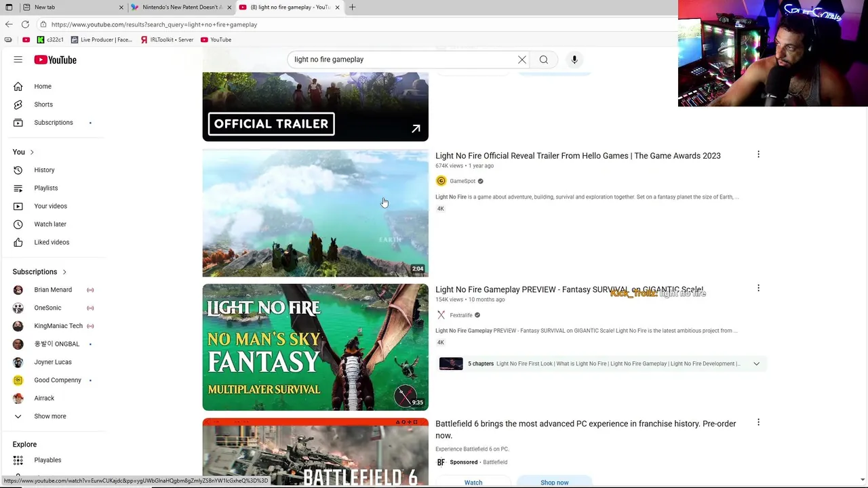This screenshot has height=488, width=868.
Task: Select light no fire gameplay YouTube tab
Action: point(290,7)
